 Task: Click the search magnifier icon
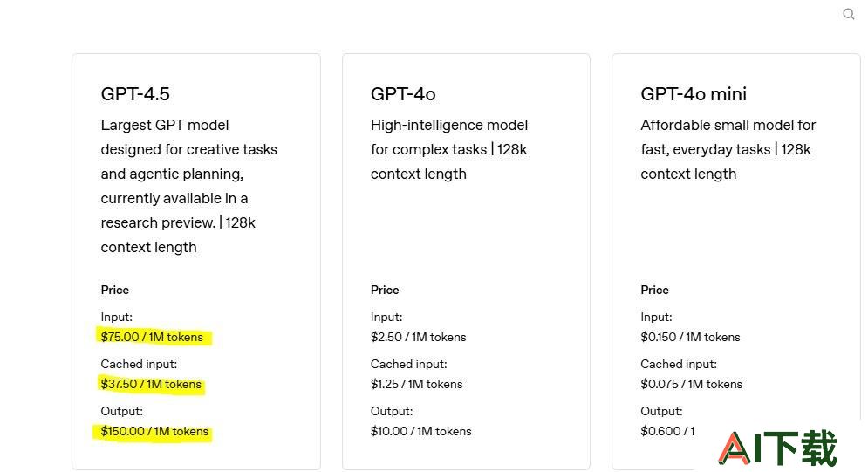pos(849,14)
